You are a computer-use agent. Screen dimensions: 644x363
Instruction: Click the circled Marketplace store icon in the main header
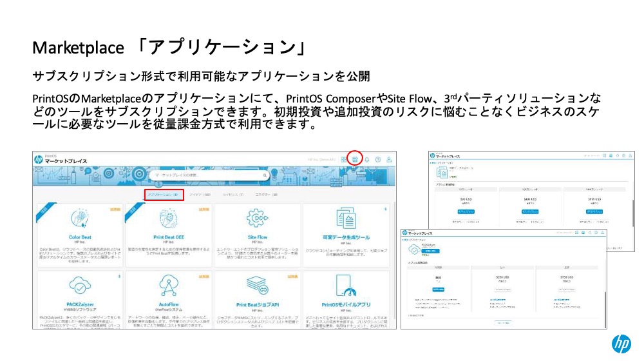[355, 159]
